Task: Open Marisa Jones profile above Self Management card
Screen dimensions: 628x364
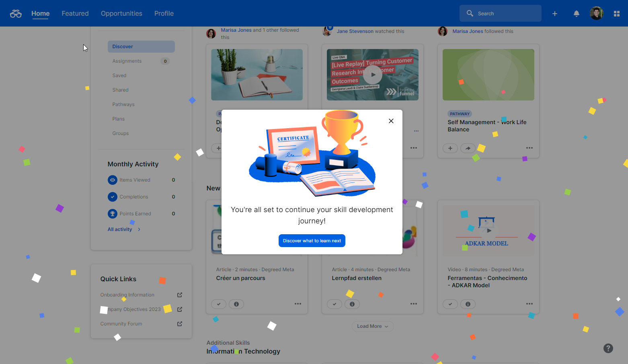Action: [468, 31]
